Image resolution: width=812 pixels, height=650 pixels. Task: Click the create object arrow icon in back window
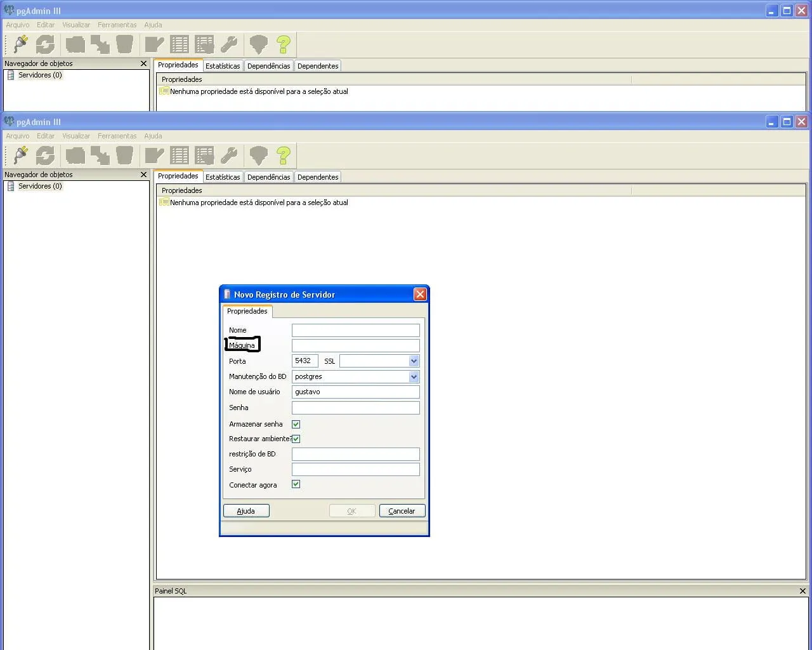tap(100, 44)
